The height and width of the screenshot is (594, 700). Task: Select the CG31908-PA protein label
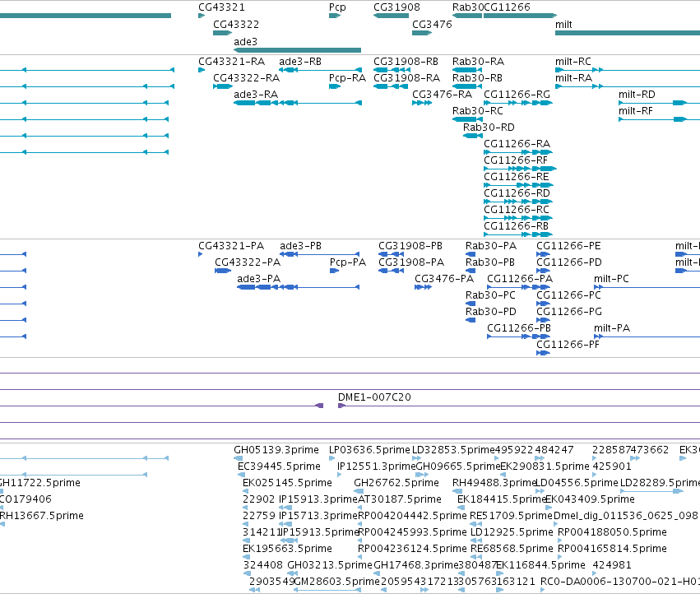pyautogui.click(x=411, y=262)
